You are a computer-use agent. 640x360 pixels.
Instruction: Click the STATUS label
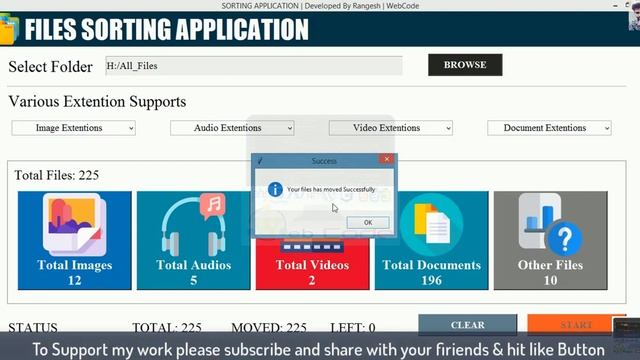33,327
